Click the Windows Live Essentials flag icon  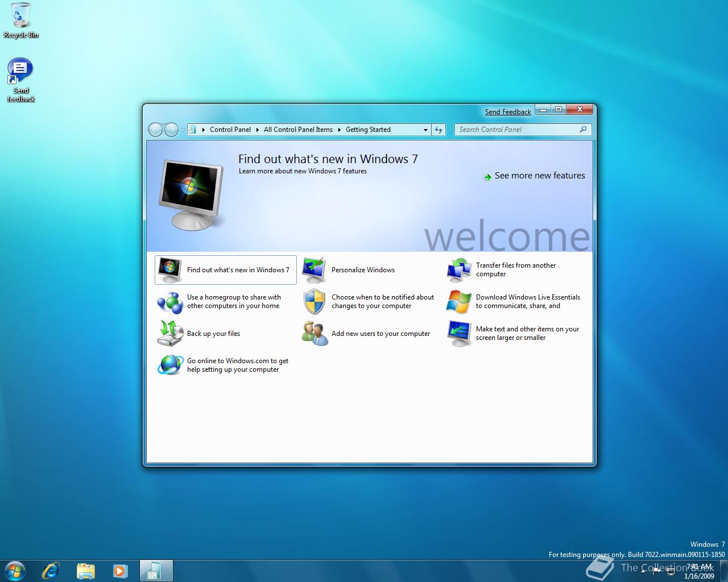(458, 302)
